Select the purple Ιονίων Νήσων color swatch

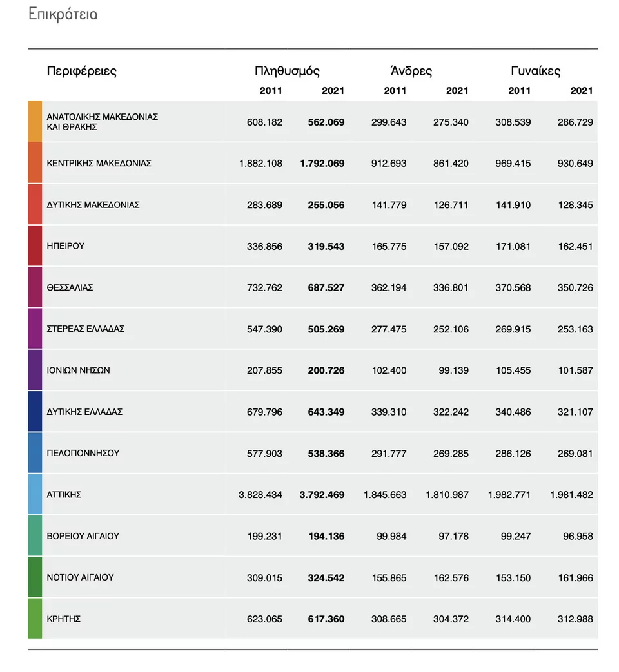(x=35, y=370)
